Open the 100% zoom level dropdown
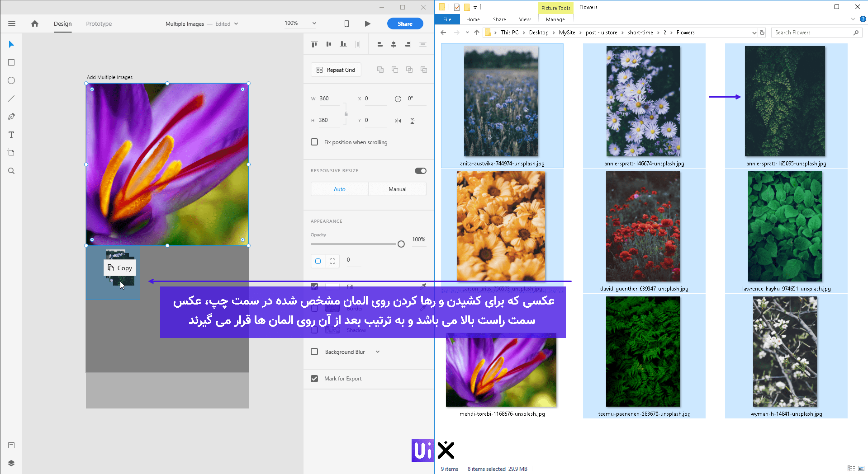Screen dimensions: 868x474 coord(314,23)
